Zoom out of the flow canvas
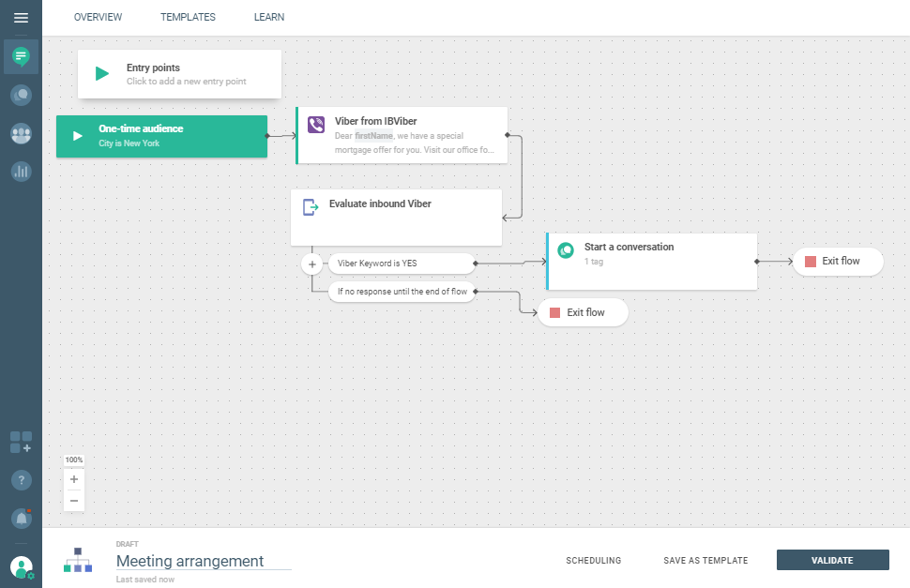This screenshot has height=588, width=910. pos(74,500)
